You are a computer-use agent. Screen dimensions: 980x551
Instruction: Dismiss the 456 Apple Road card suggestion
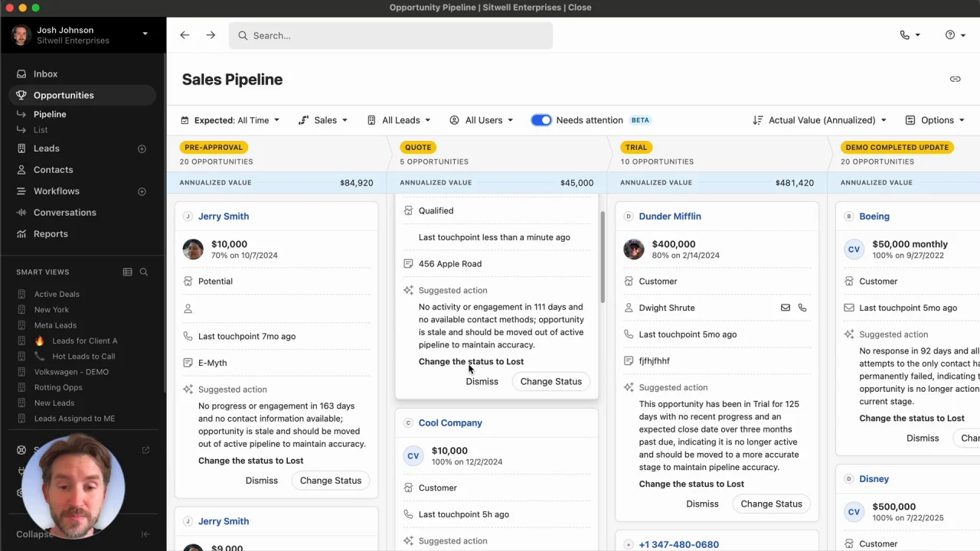click(482, 381)
